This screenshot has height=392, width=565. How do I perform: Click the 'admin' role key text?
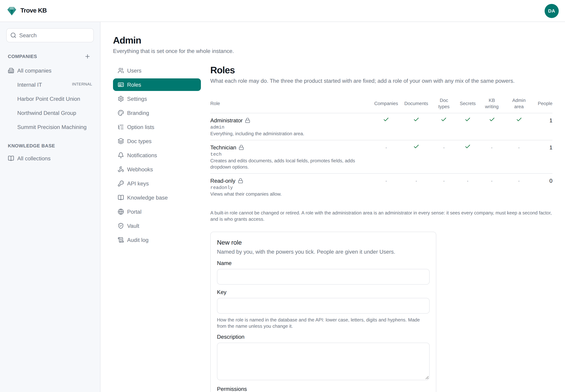click(x=217, y=127)
